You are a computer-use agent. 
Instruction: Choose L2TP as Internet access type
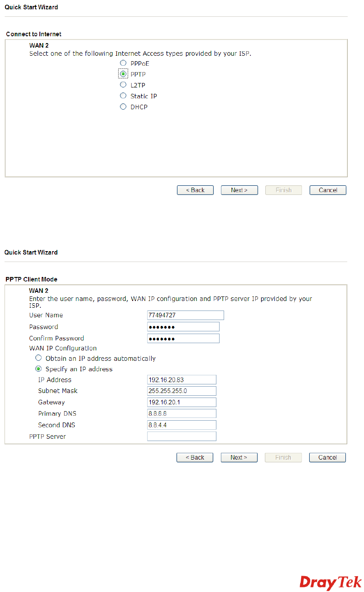[123, 85]
